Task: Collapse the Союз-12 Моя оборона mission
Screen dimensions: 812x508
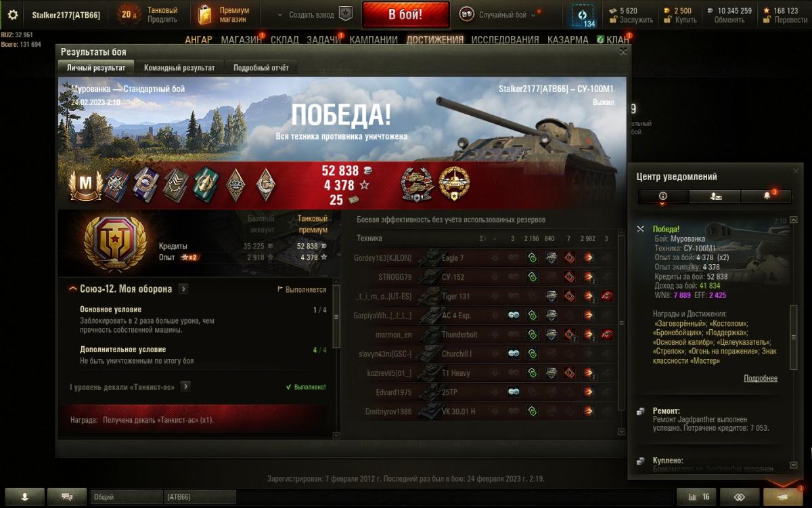Action: (x=73, y=289)
